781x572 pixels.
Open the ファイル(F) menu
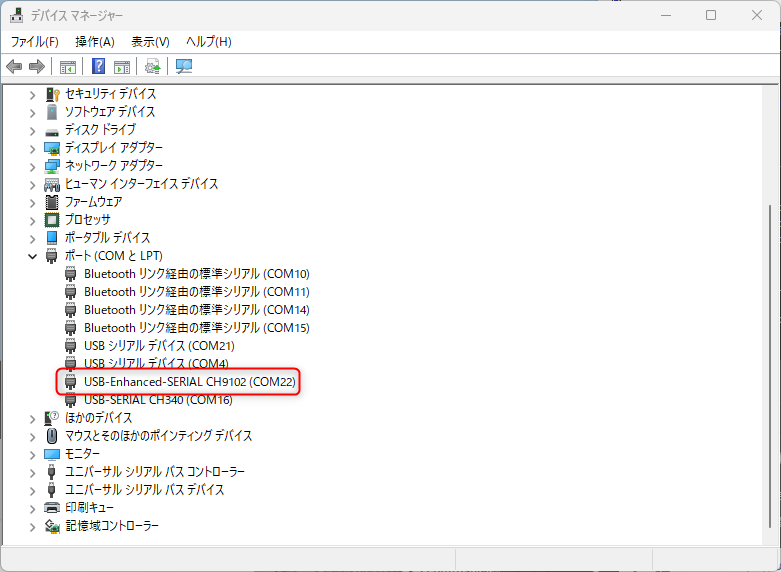(34, 42)
